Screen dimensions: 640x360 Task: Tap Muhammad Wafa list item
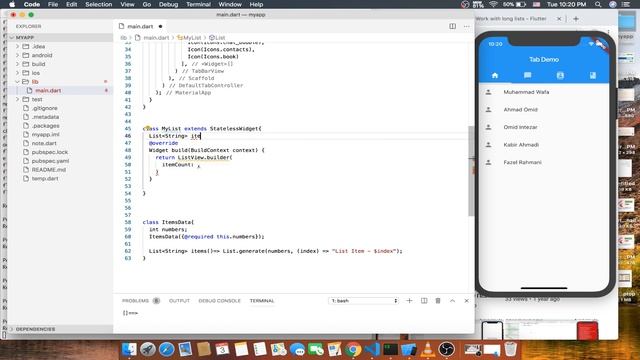544,92
